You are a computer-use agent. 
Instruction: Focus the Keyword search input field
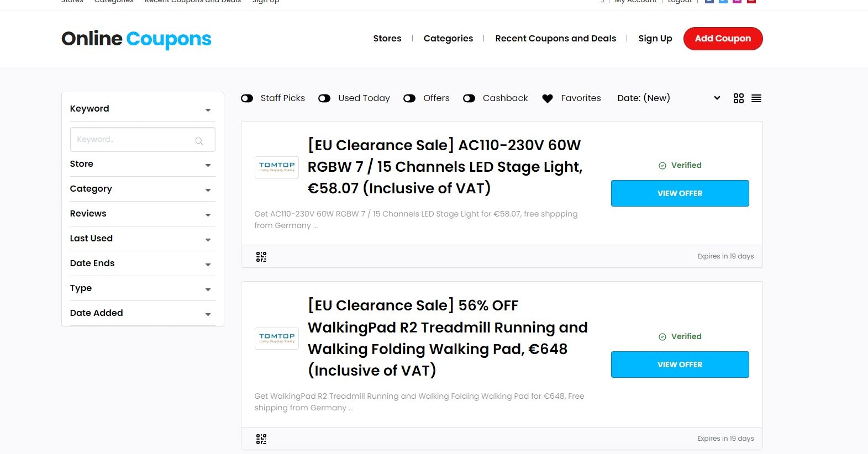tap(143, 140)
